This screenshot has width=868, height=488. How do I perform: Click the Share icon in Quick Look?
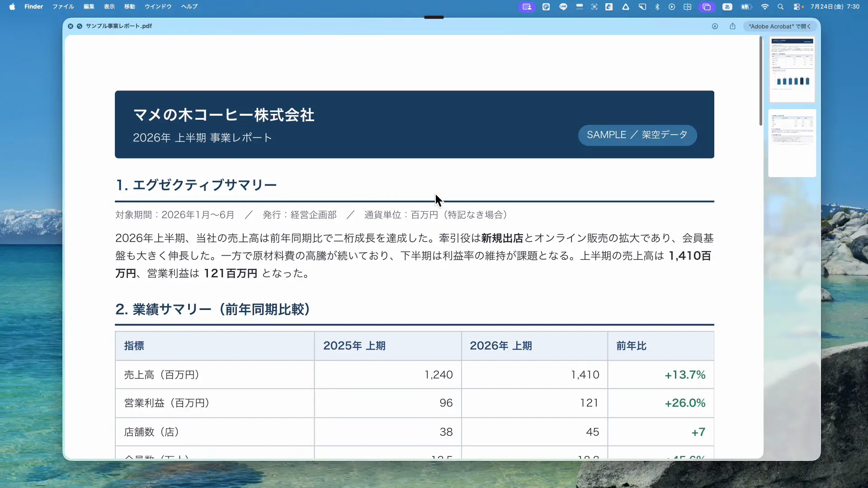point(732,26)
